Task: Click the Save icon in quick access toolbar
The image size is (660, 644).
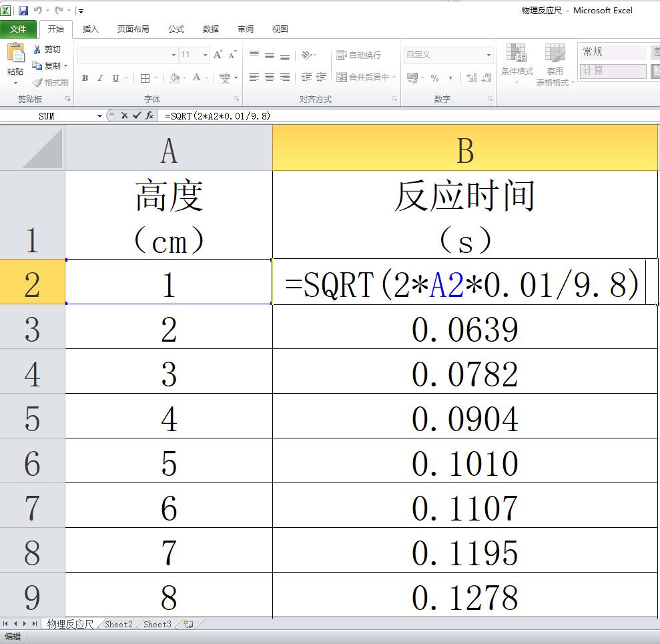Action: tap(23, 11)
